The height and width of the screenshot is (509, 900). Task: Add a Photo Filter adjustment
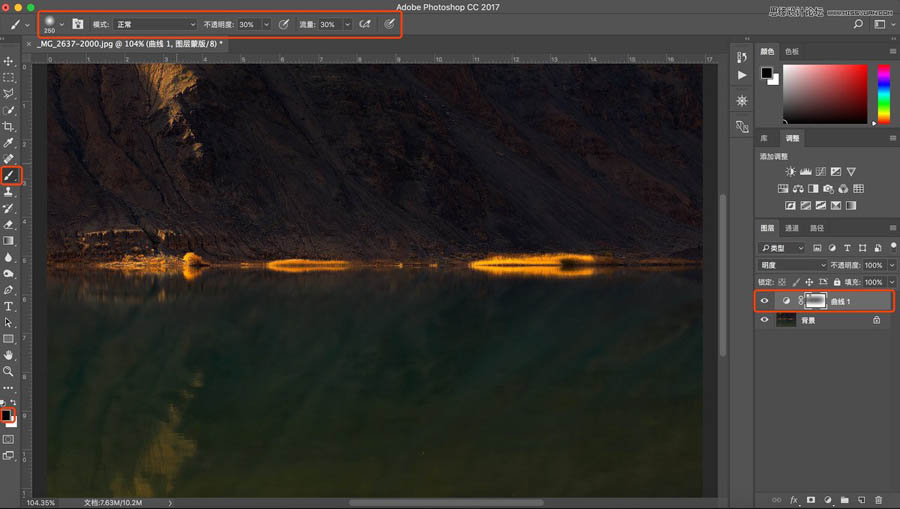pos(828,188)
